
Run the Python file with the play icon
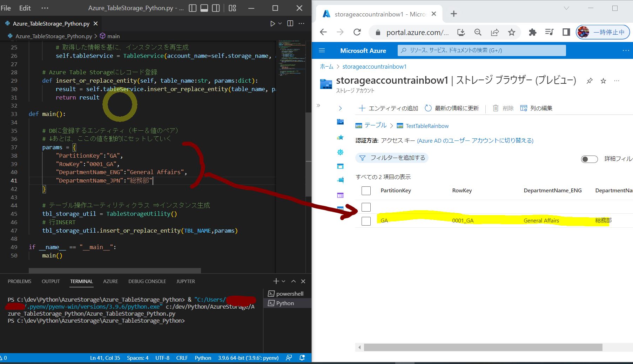[272, 23]
